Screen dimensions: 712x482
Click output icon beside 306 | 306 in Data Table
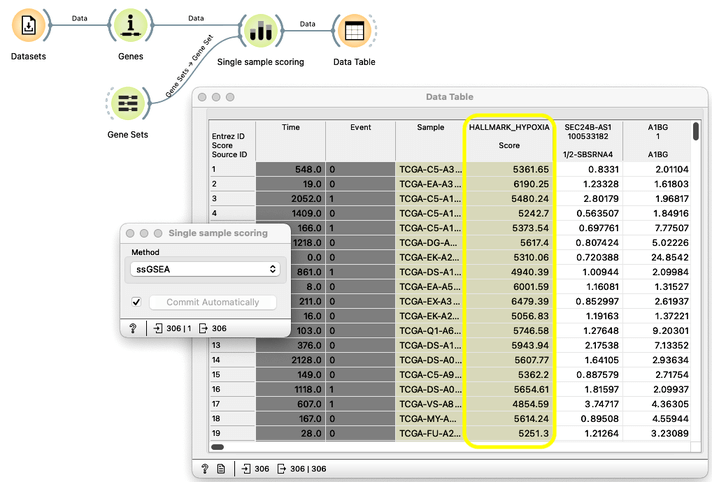(x=281, y=468)
